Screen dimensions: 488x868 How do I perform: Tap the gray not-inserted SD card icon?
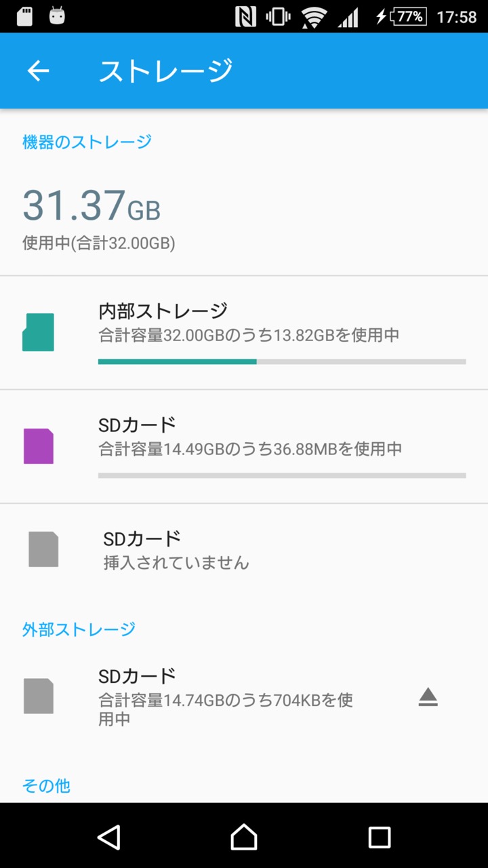pyautogui.click(x=43, y=549)
